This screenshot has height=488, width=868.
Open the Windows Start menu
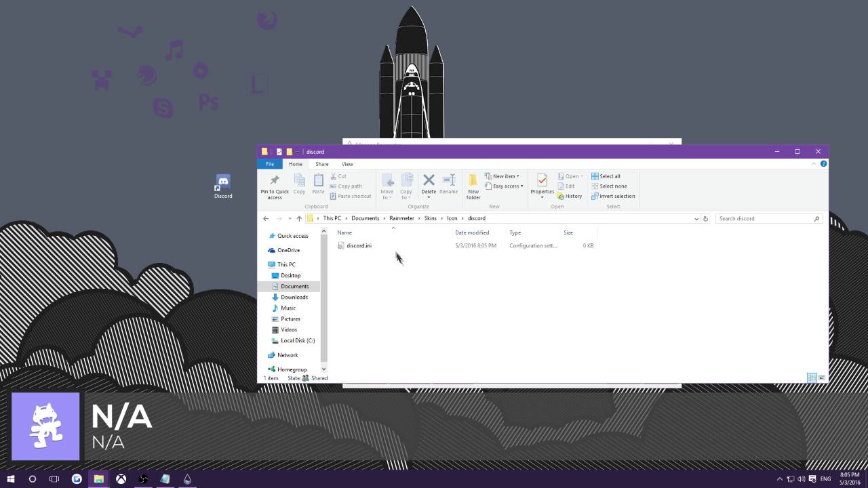[x=11, y=479]
